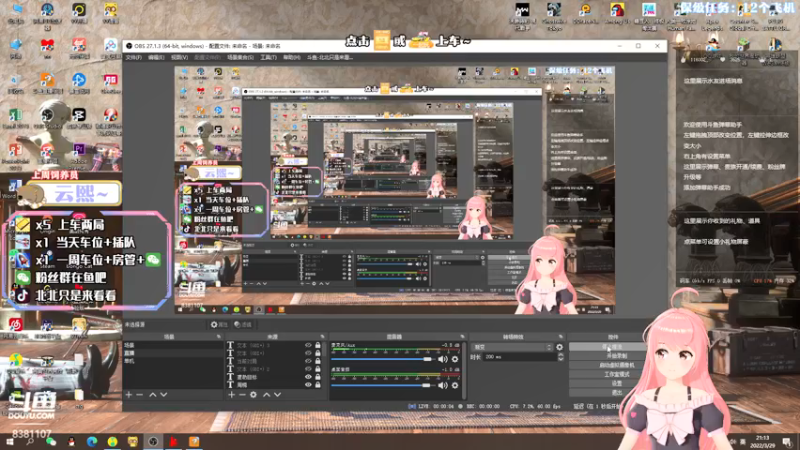Select the 直播 scene in the scenes list
The image size is (800, 450).
172,353
